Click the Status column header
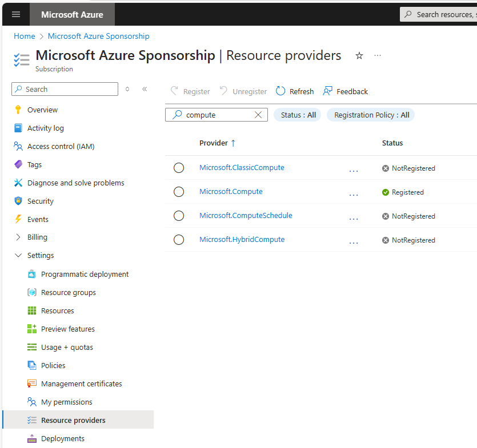Image resolution: width=477 pixels, height=448 pixels. point(392,143)
